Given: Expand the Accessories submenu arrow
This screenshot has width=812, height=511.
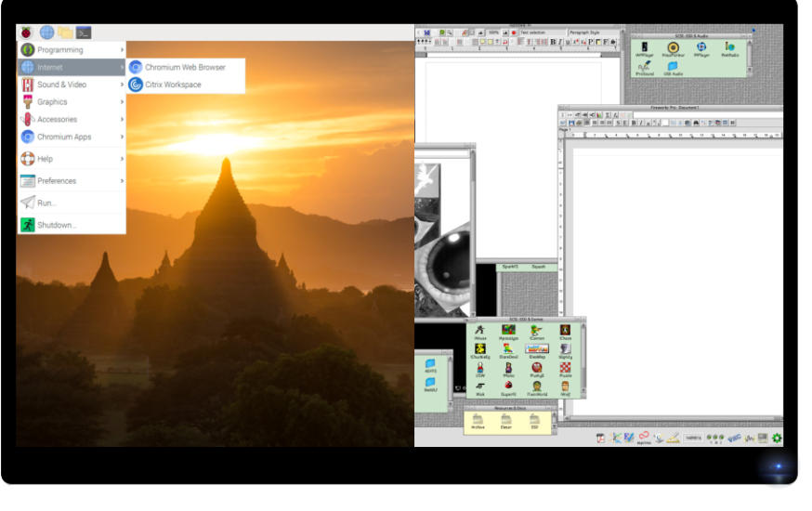Looking at the screenshot, I should [x=123, y=119].
